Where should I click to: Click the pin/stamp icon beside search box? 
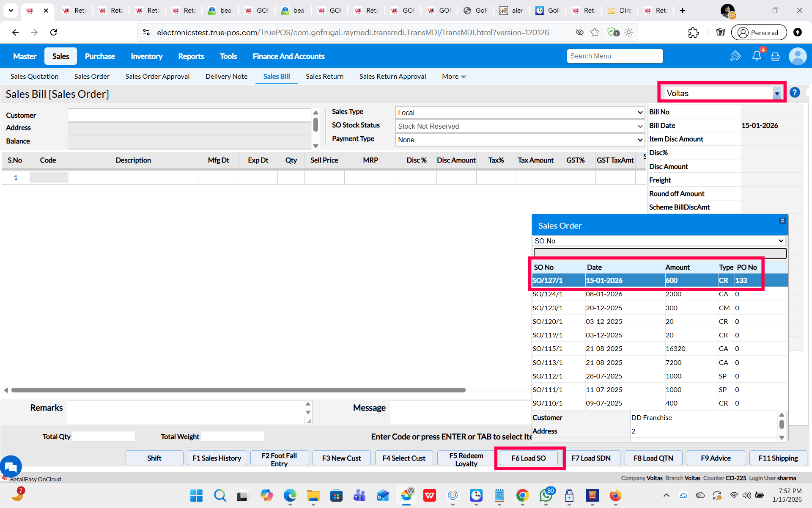coord(735,56)
